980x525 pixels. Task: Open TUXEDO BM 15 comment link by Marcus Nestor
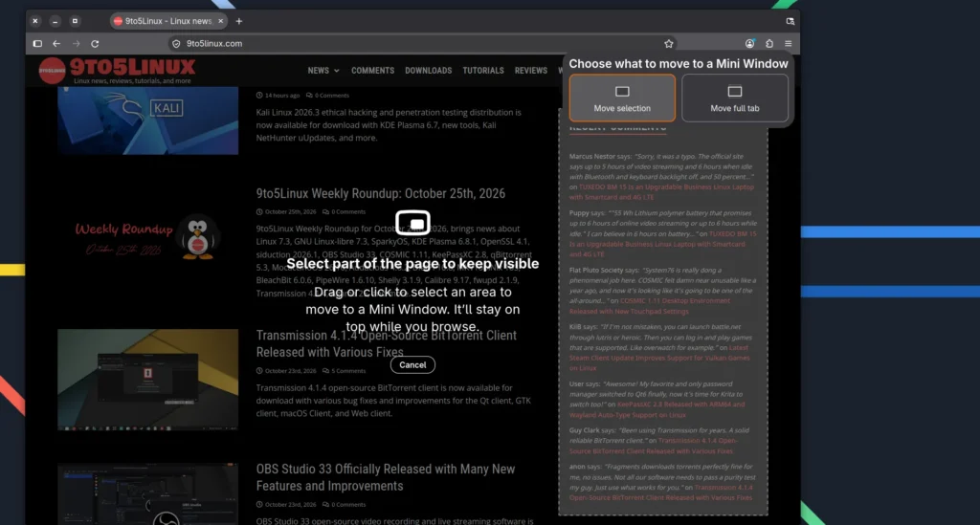click(x=661, y=191)
